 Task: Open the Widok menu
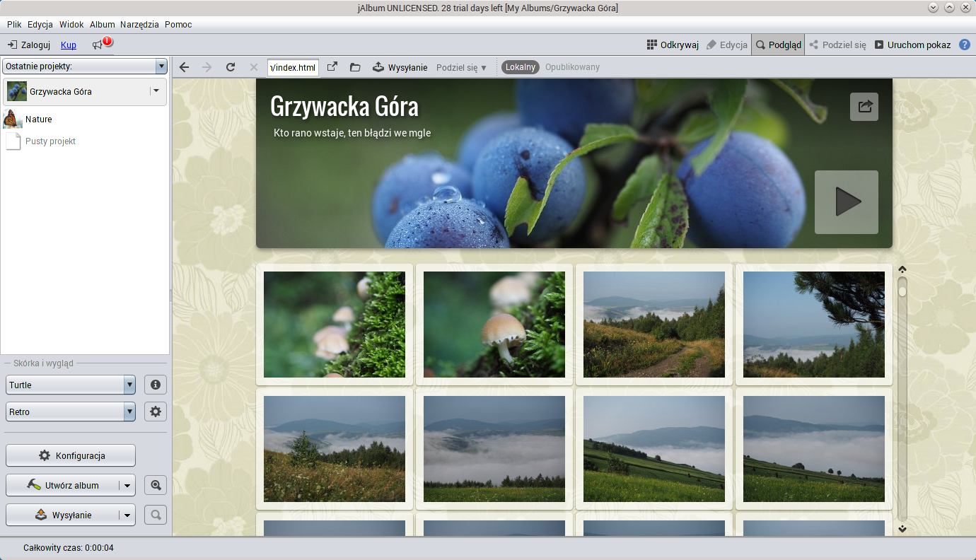[x=71, y=24]
